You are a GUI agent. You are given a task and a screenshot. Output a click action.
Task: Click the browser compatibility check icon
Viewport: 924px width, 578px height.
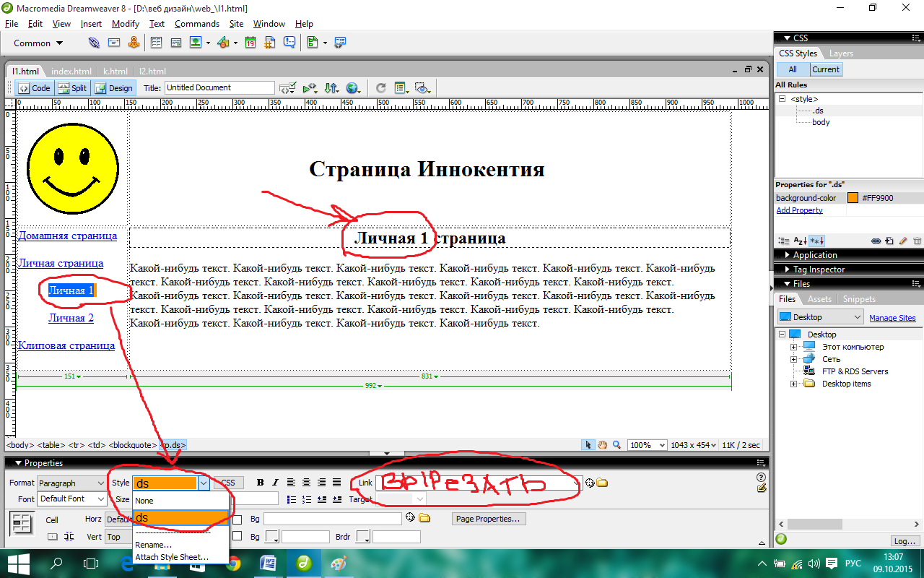click(x=287, y=88)
